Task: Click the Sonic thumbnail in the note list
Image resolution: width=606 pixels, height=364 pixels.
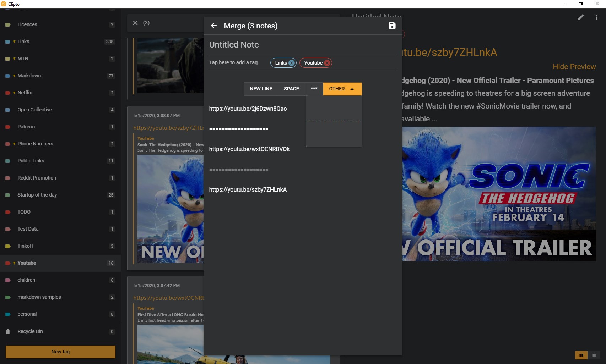Action: click(x=171, y=209)
